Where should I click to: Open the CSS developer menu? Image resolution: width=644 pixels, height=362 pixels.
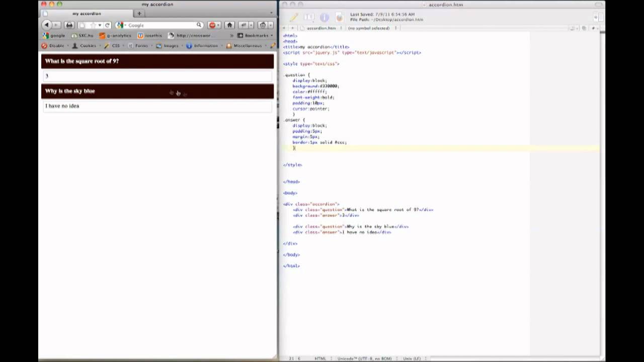tap(113, 46)
